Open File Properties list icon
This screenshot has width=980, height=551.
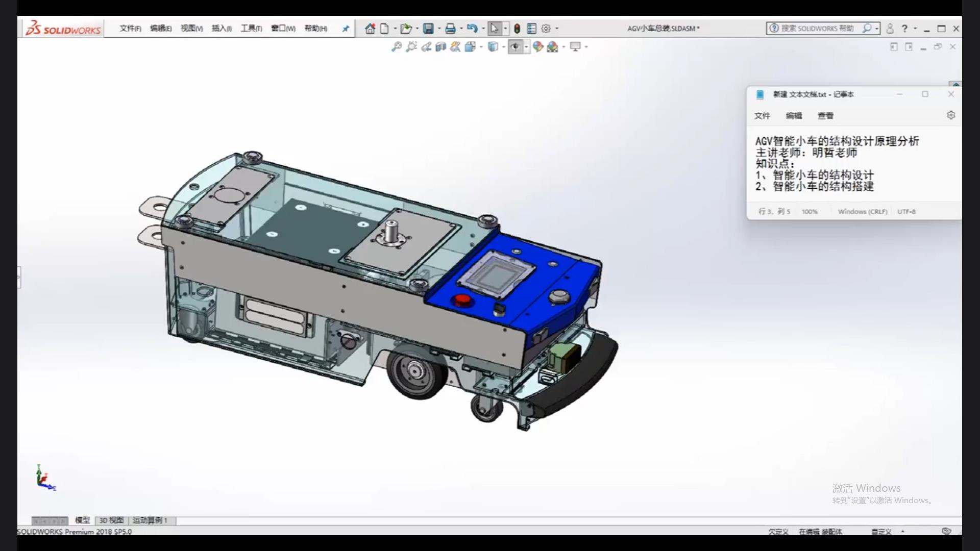(x=532, y=29)
